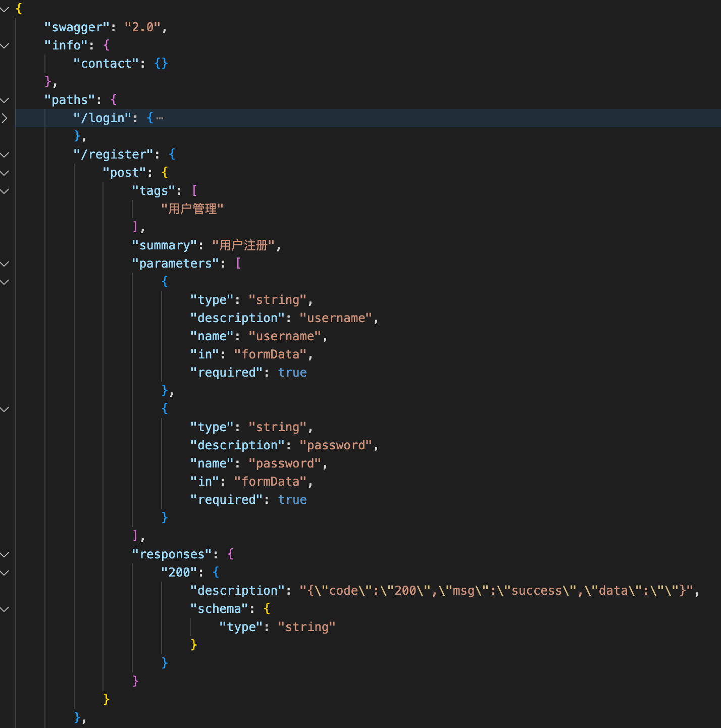Click the "summary" key

coord(165,245)
